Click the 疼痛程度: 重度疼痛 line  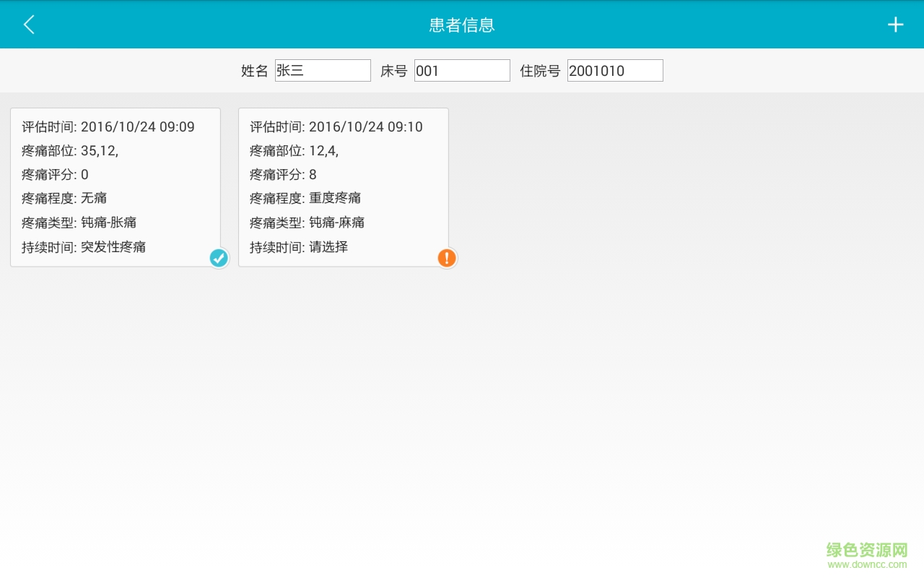305,198
